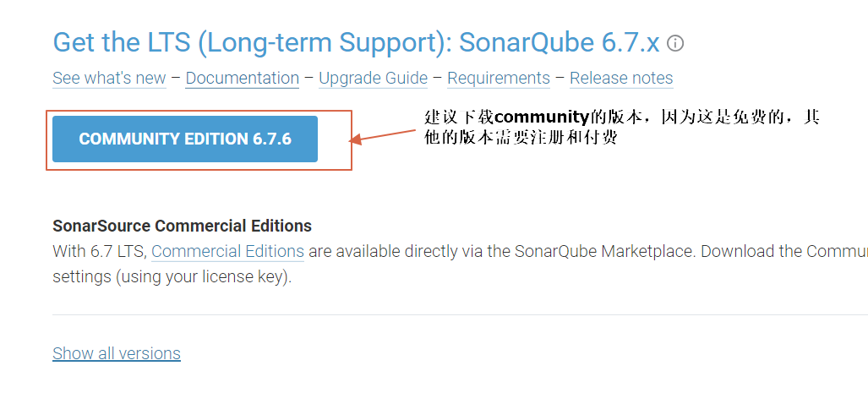View the Requirements page link
The width and height of the screenshot is (868, 393).
[x=499, y=78]
